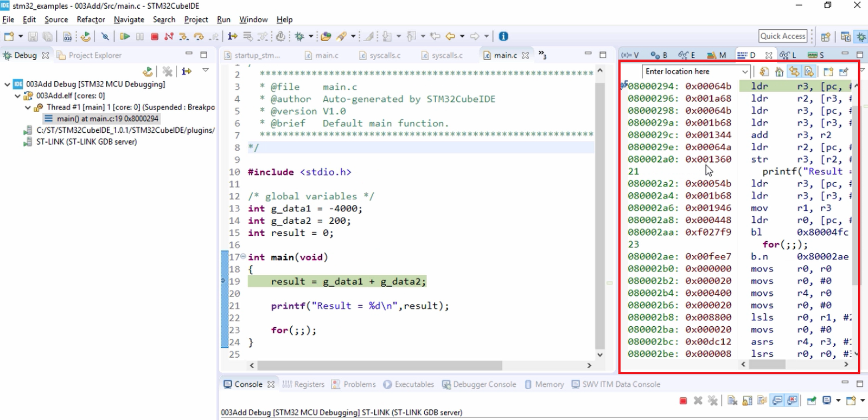This screenshot has height=420, width=868.
Task: Collapse the 003Add Debug tree node
Action: tap(7, 84)
